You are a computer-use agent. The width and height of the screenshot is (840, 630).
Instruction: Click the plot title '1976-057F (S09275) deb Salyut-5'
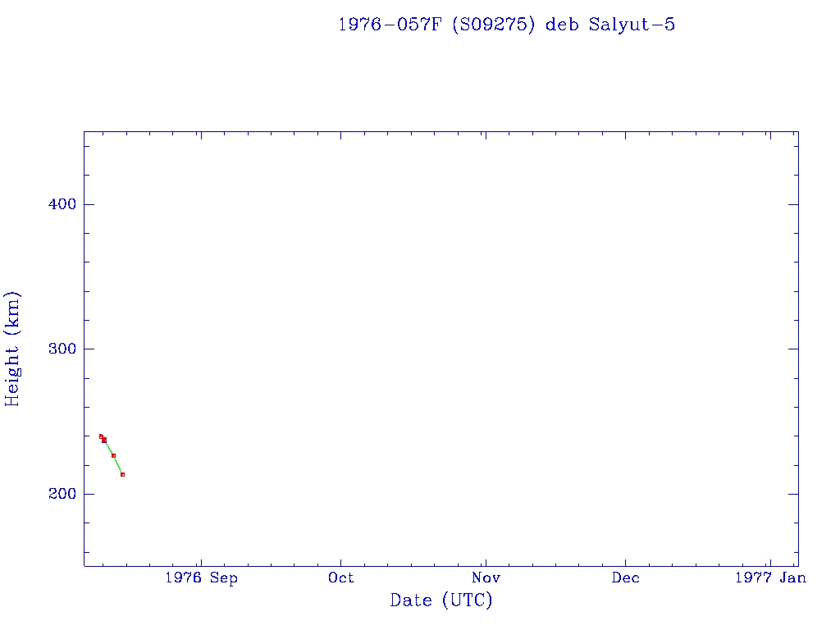pos(506,25)
